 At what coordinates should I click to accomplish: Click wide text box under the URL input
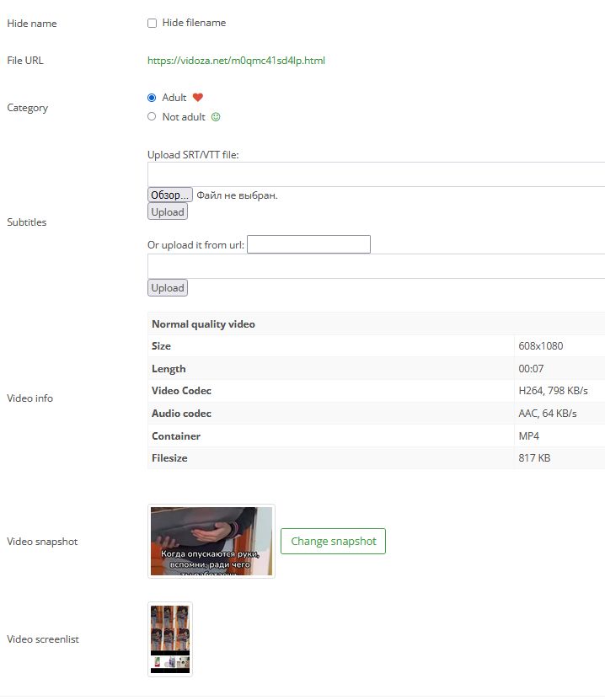pyautogui.click(x=376, y=266)
